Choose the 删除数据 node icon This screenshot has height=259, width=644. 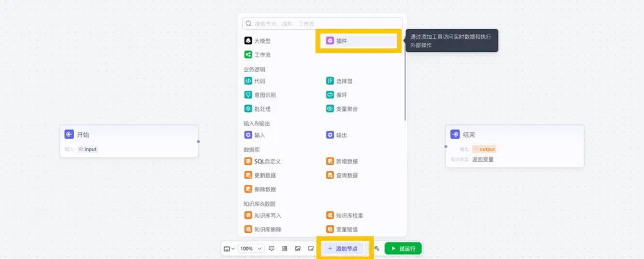click(248, 189)
